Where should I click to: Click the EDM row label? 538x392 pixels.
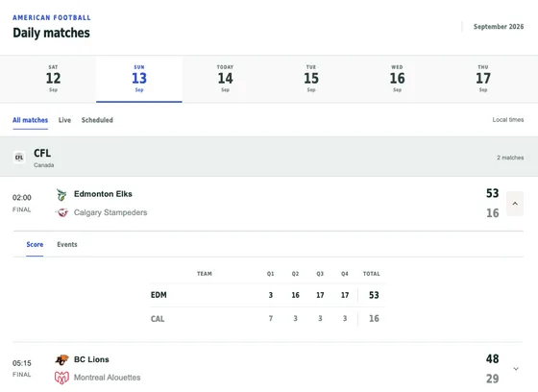click(159, 295)
